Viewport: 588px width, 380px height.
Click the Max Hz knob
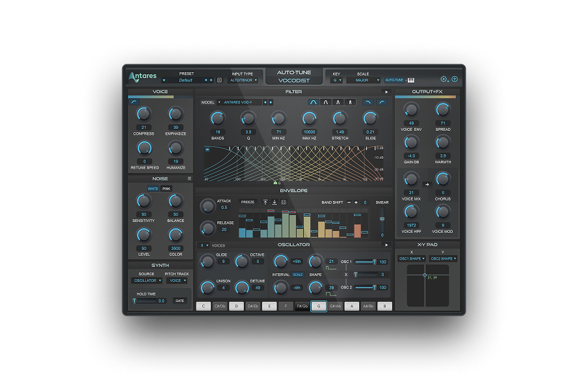point(310,118)
